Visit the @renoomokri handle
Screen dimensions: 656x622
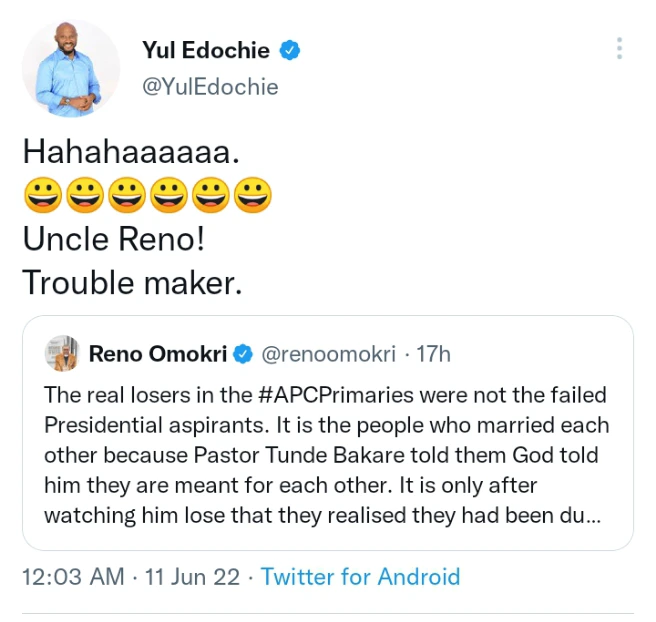329,354
